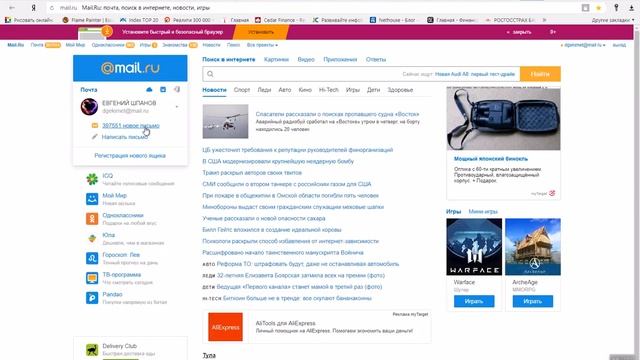
Task: Expand the account dropdown arrow beside Евгений Шпанов
Action: [x=177, y=107]
